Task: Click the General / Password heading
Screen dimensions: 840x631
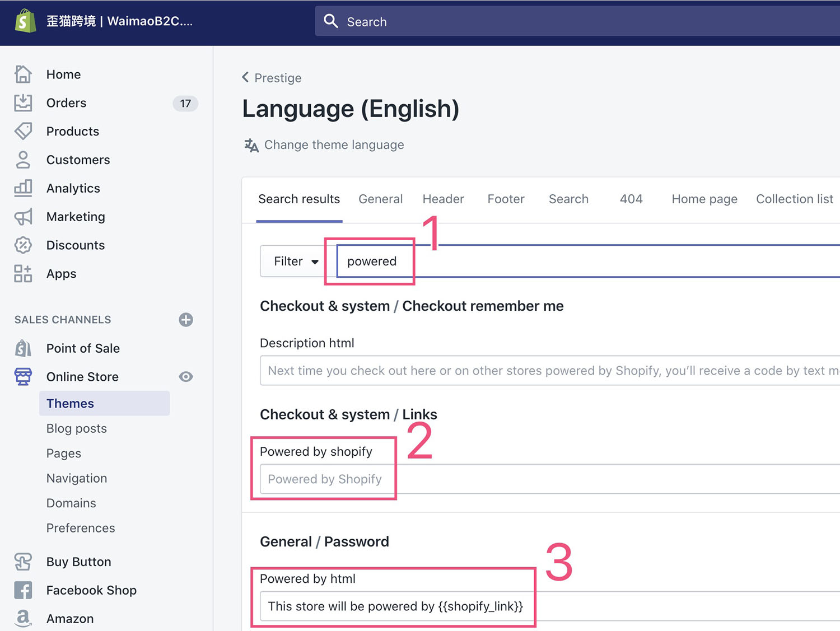Action: (324, 541)
